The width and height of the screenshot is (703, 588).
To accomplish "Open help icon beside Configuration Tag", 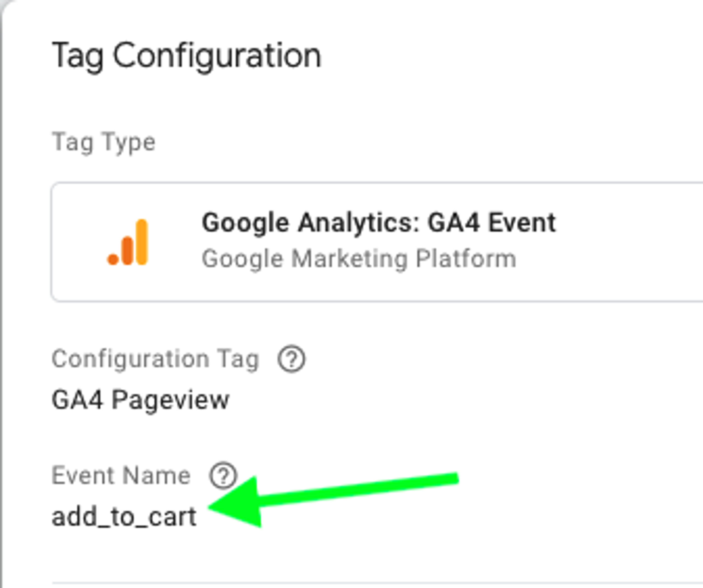I will pos(291,359).
